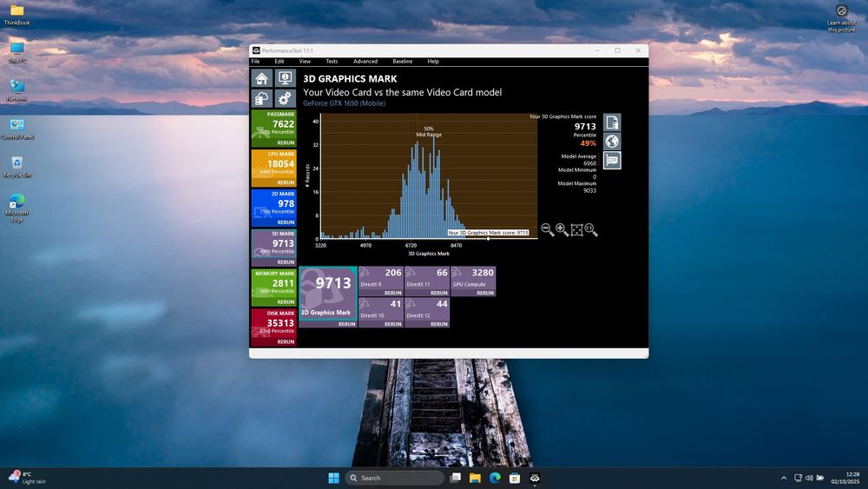The width and height of the screenshot is (868, 489).
Task: Click the 50% Mid Range chart label
Action: click(x=429, y=132)
